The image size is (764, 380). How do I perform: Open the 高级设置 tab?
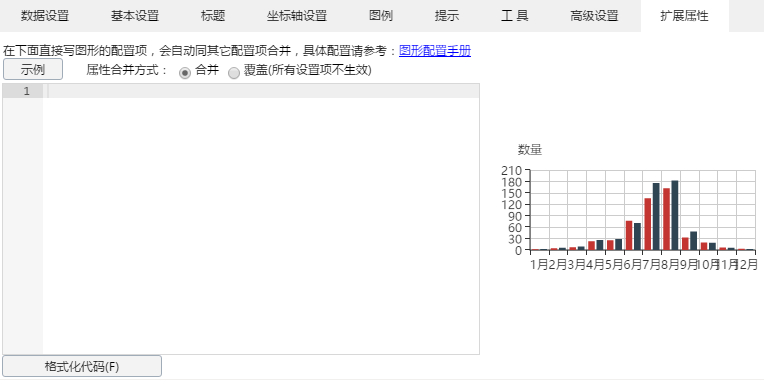pos(594,16)
